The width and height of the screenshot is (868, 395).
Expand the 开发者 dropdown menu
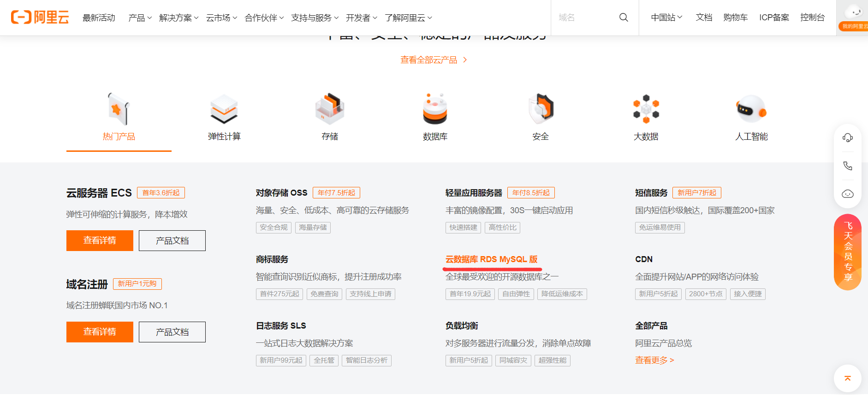pyautogui.click(x=362, y=18)
